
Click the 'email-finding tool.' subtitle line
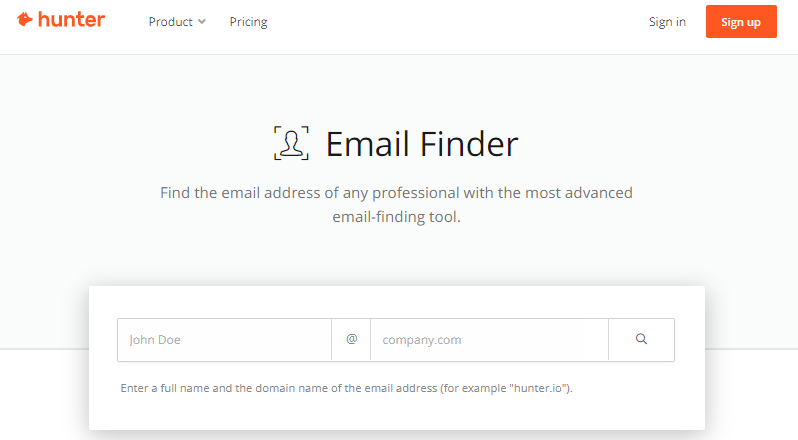(x=396, y=217)
